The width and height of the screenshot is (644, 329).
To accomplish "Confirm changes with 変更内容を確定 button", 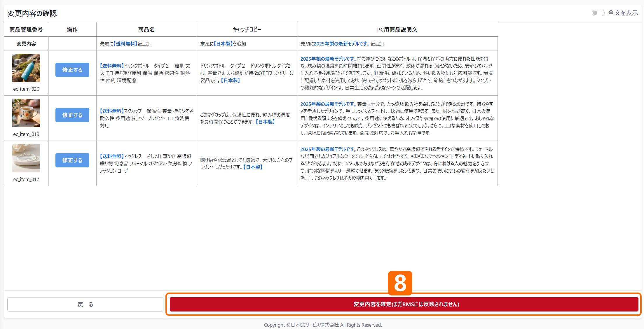I will pos(404,304).
